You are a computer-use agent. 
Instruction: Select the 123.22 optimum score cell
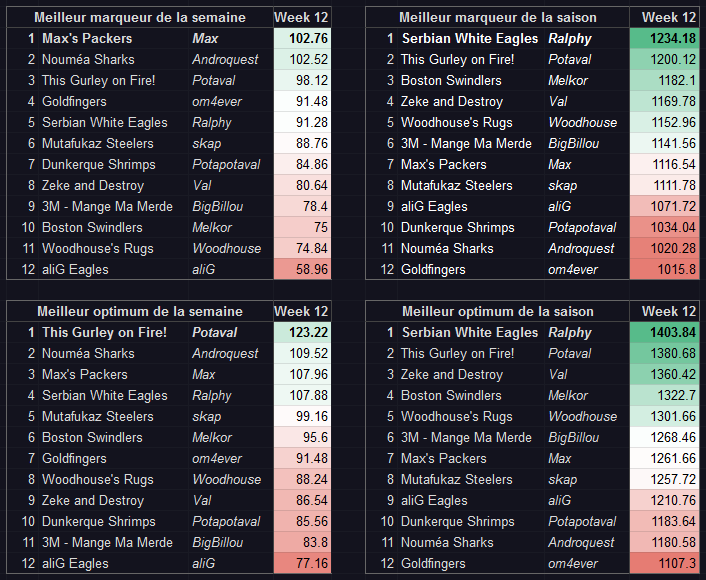(302, 333)
